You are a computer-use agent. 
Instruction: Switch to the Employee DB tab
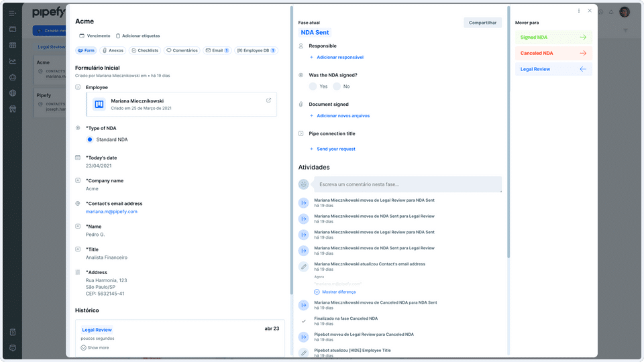[256, 50]
